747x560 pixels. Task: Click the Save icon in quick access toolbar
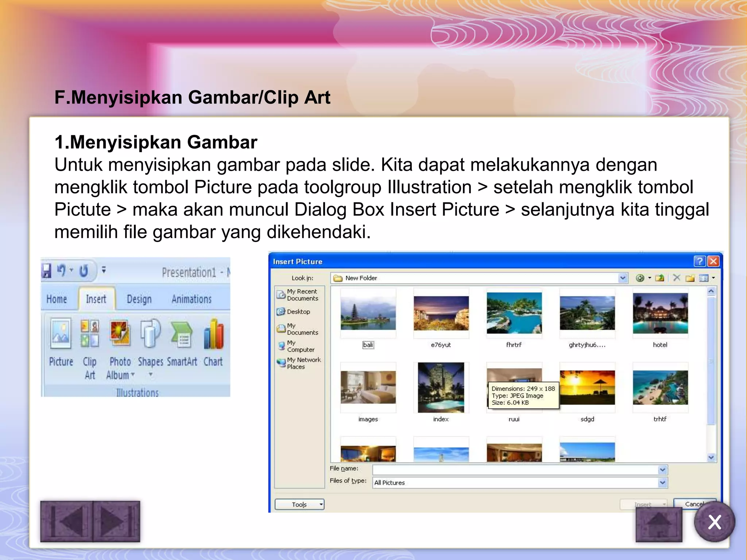tap(46, 271)
